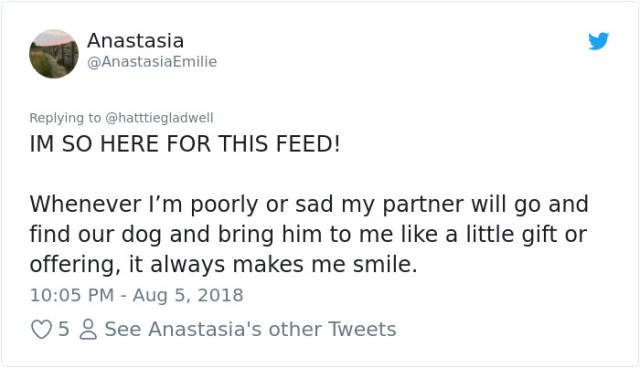Click the line starting 'Whenever I'm poorly'

(309, 204)
